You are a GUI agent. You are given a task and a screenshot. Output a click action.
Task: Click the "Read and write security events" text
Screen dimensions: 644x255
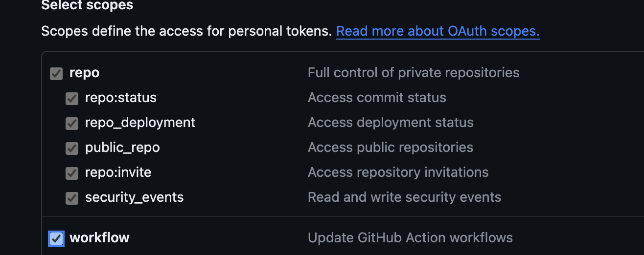click(404, 197)
